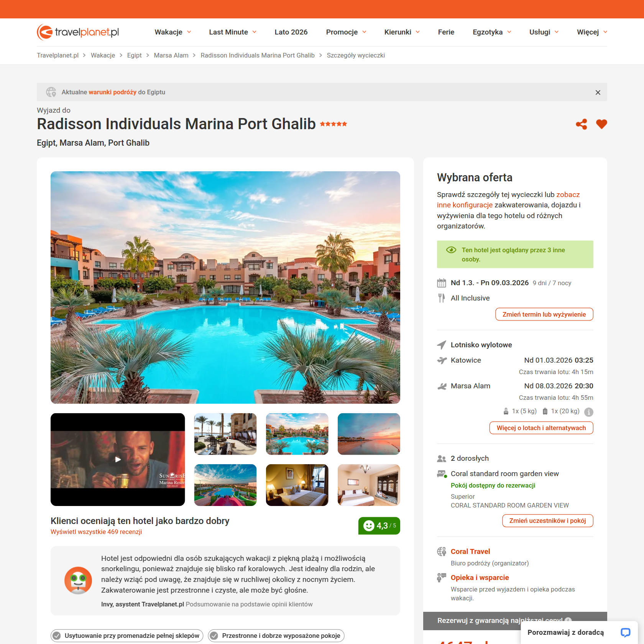Open the chat bubble icon for advisor
644x644 pixels.
[x=625, y=632]
